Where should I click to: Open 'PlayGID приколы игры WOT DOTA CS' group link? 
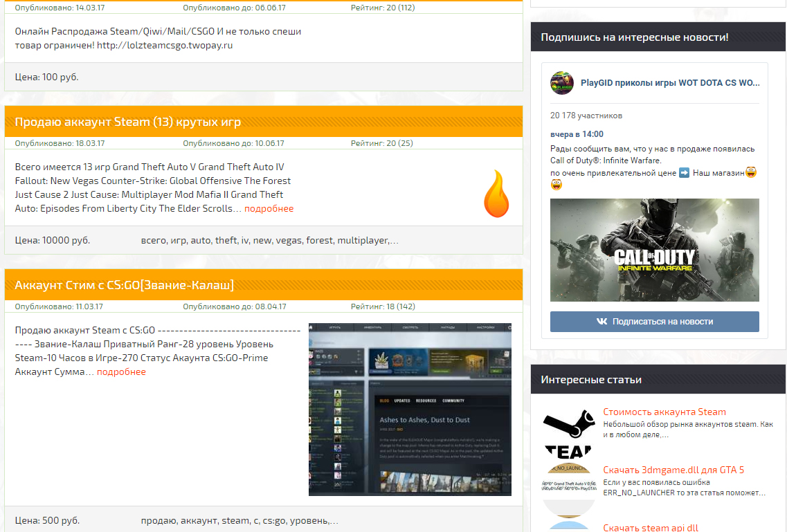[670, 83]
